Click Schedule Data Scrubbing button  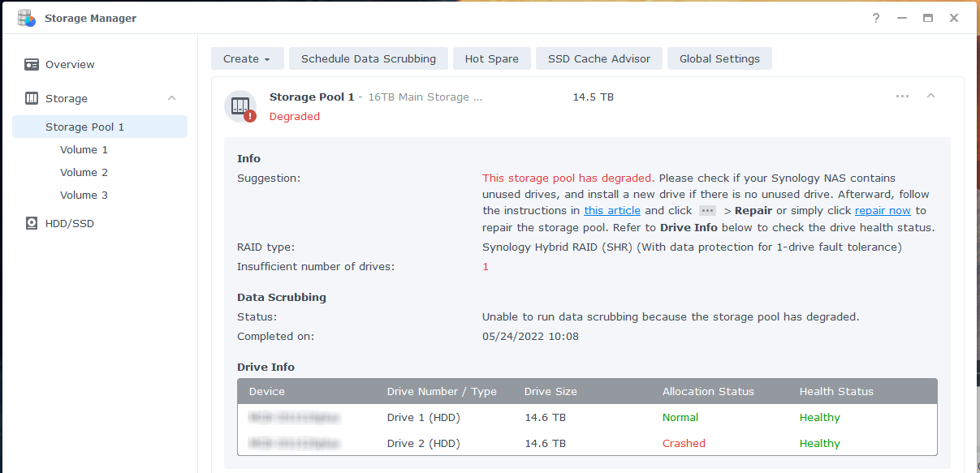pyautogui.click(x=369, y=58)
